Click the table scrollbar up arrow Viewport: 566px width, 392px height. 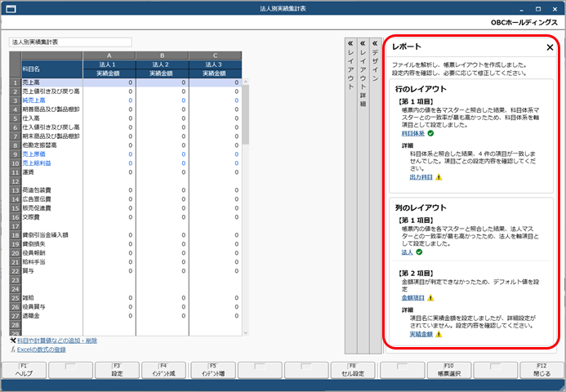coord(246,82)
